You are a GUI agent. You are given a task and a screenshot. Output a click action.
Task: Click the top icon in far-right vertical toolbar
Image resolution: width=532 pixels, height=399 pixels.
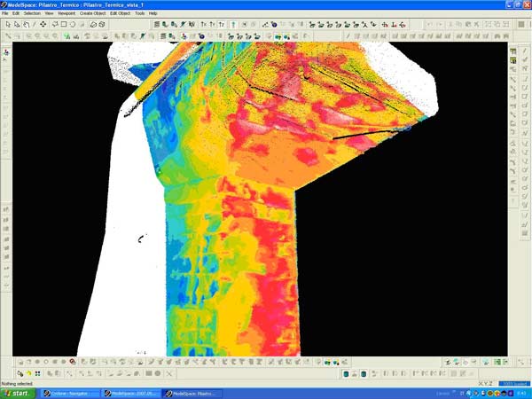[525, 51]
